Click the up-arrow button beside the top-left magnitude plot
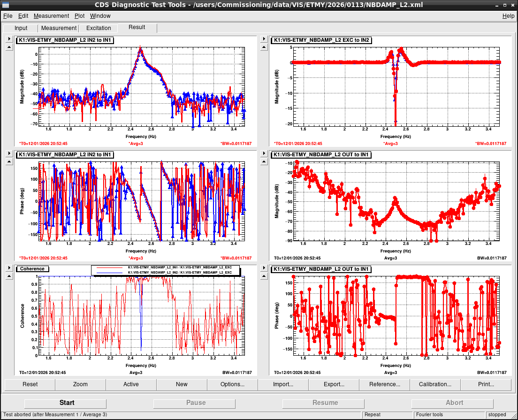The image size is (518, 420). pos(9,47)
